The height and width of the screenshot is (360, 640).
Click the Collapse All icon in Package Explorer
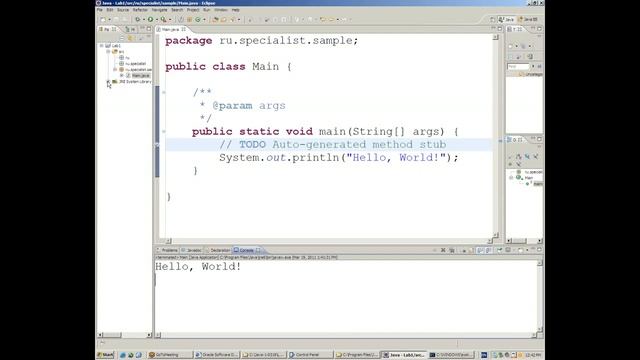coord(122,38)
